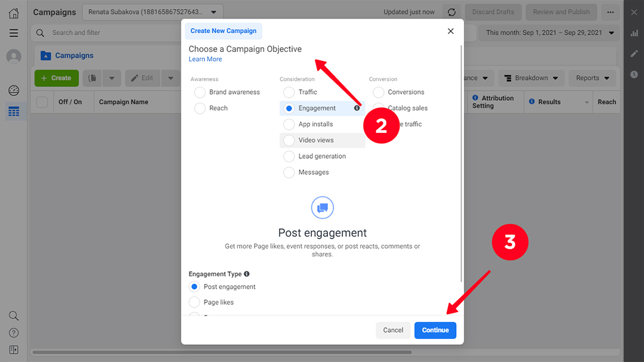The width and height of the screenshot is (644, 362).
Task: Open the Breakdown dropdown
Action: [531, 78]
